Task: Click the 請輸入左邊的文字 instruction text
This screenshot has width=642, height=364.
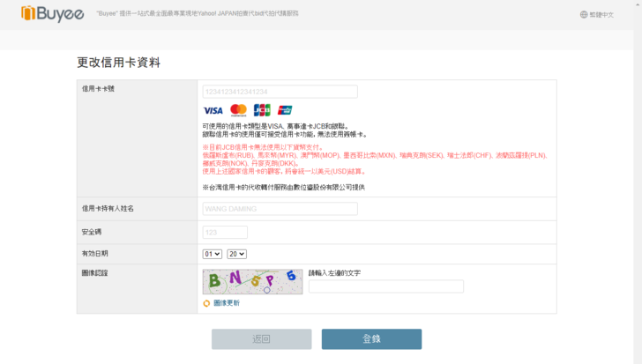Action: click(x=334, y=273)
